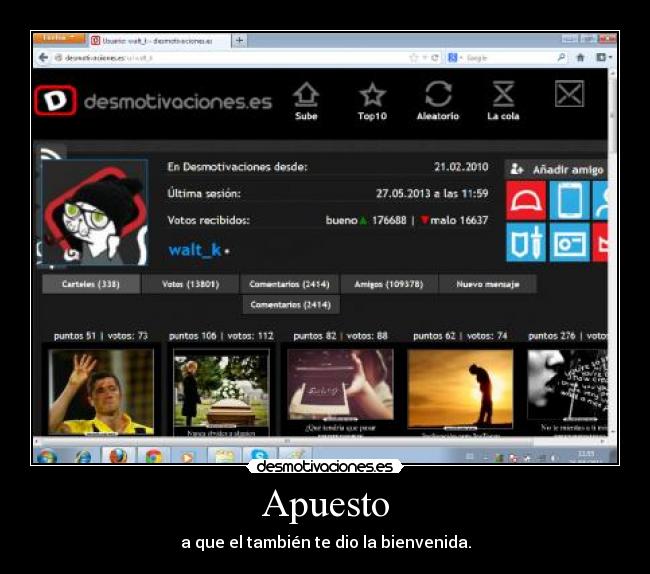Open Chrome from the taskbar
The height and width of the screenshot is (574, 650).
(x=153, y=456)
